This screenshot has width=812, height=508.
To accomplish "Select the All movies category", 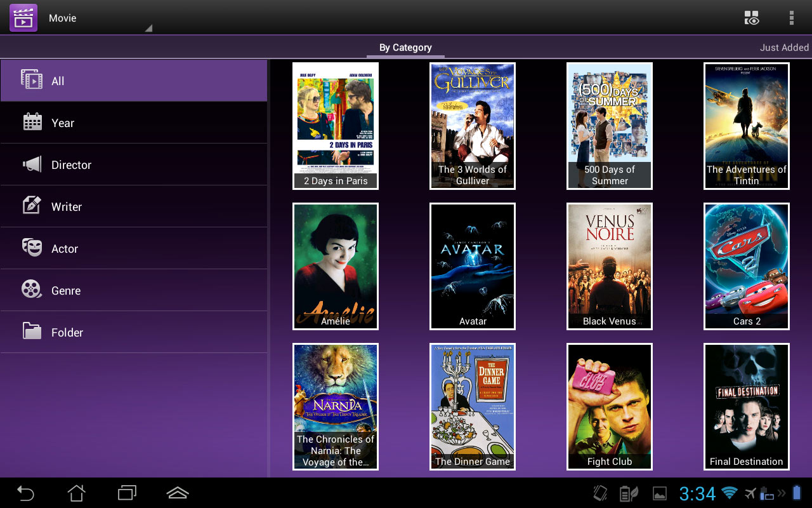I will [133, 81].
